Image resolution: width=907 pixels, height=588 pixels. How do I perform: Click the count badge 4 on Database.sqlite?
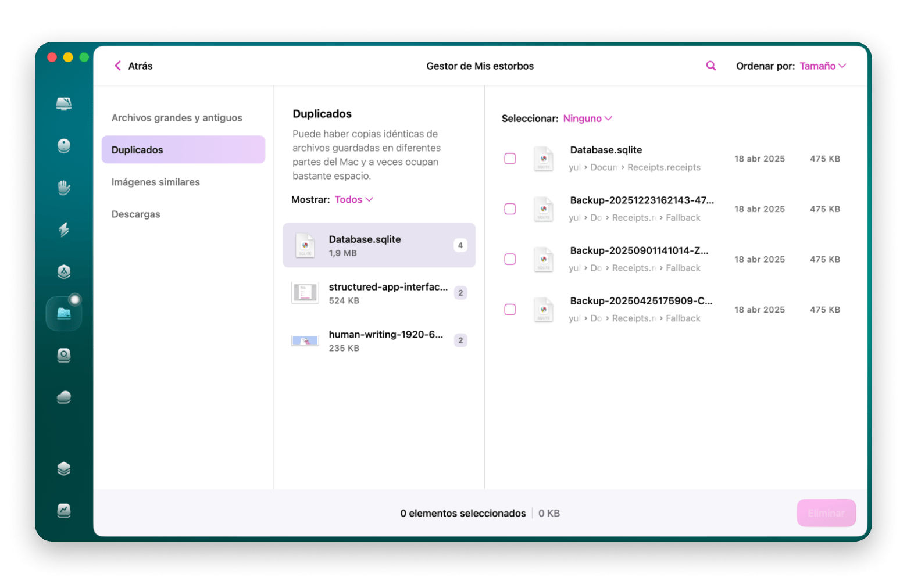tap(460, 245)
